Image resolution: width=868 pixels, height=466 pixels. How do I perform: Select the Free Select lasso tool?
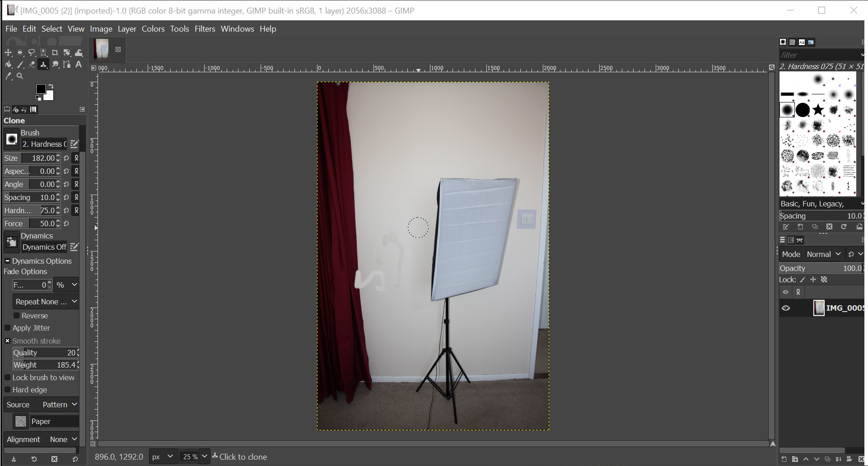(x=32, y=53)
